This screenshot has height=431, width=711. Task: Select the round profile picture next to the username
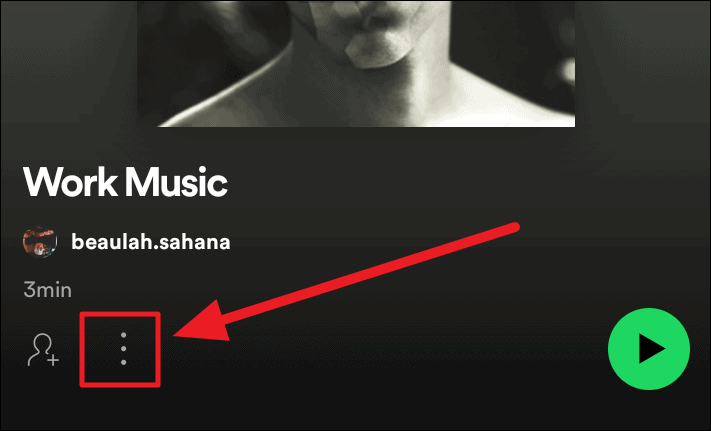[x=40, y=241]
